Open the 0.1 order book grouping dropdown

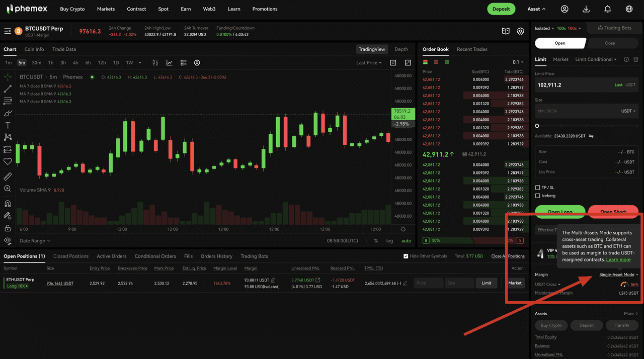point(518,62)
